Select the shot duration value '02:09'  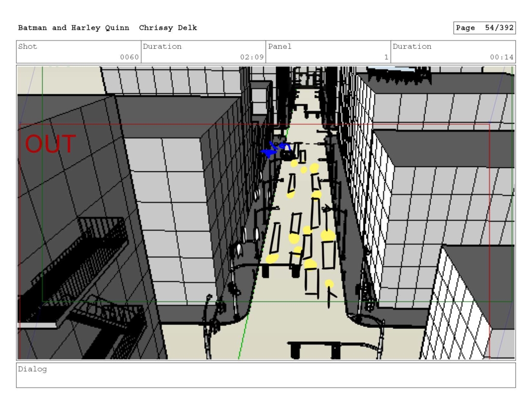click(x=252, y=57)
